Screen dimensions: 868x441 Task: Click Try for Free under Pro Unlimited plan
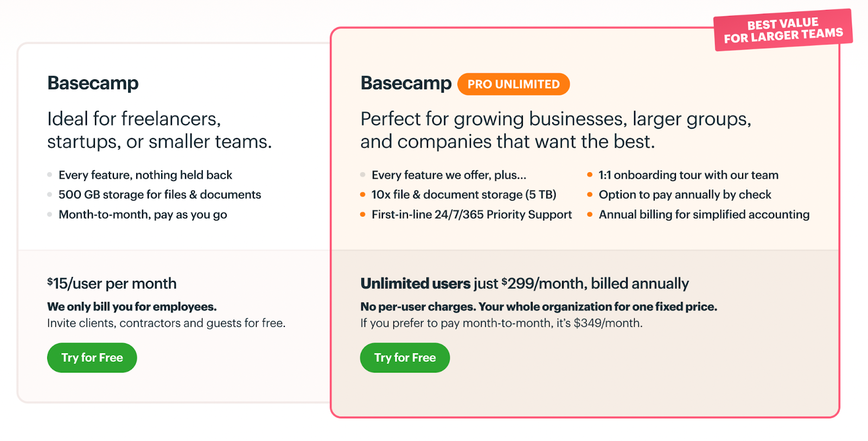coord(405,357)
